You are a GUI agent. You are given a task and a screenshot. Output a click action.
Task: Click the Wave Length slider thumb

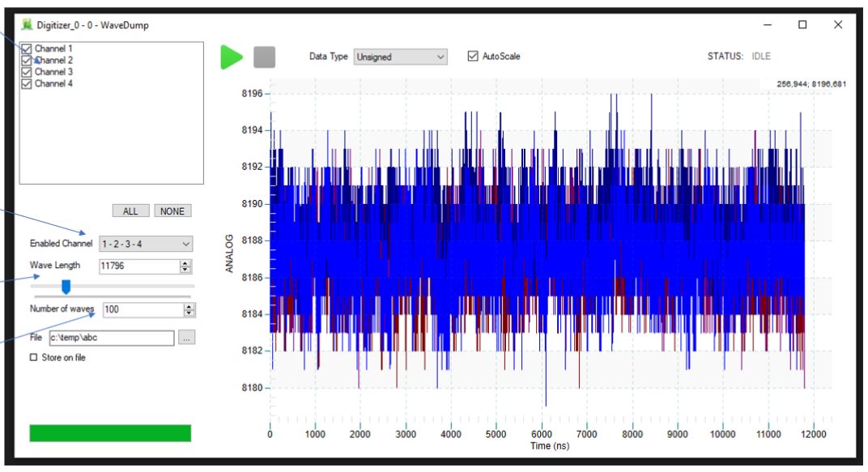[x=66, y=287]
